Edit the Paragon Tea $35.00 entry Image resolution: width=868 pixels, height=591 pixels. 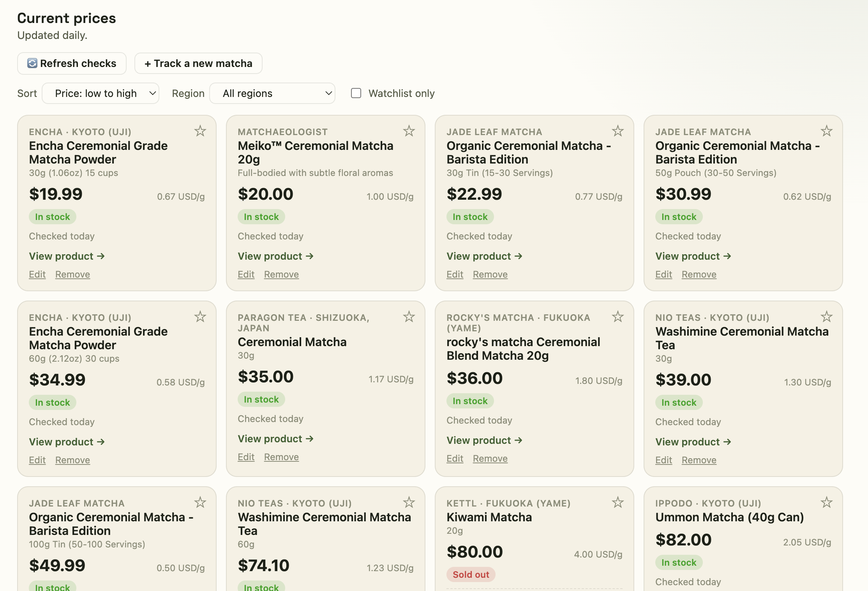pos(246,457)
